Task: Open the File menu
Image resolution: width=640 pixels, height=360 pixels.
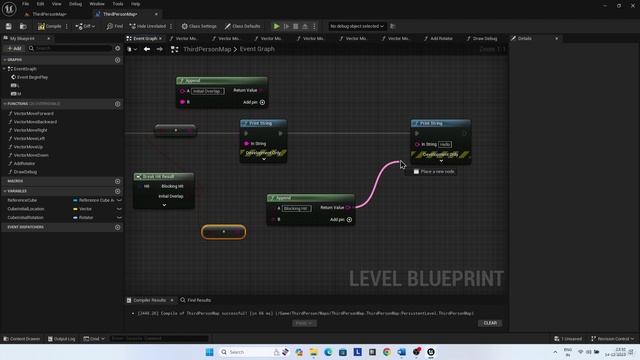Action: [25, 4]
